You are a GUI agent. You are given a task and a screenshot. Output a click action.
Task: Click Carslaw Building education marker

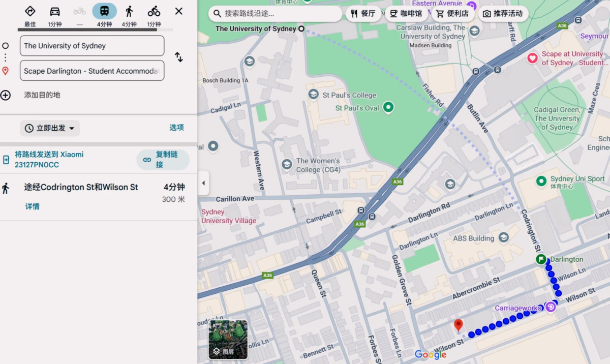(474, 31)
